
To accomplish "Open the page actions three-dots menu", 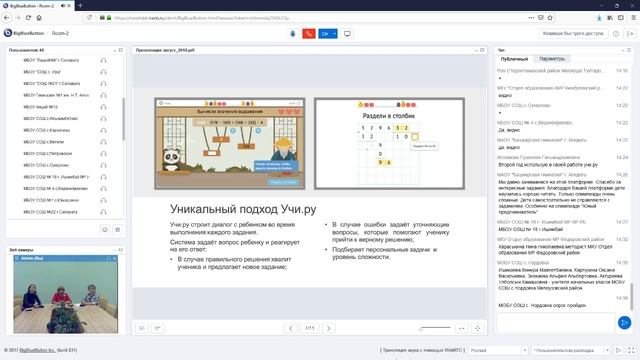I will click(531, 18).
